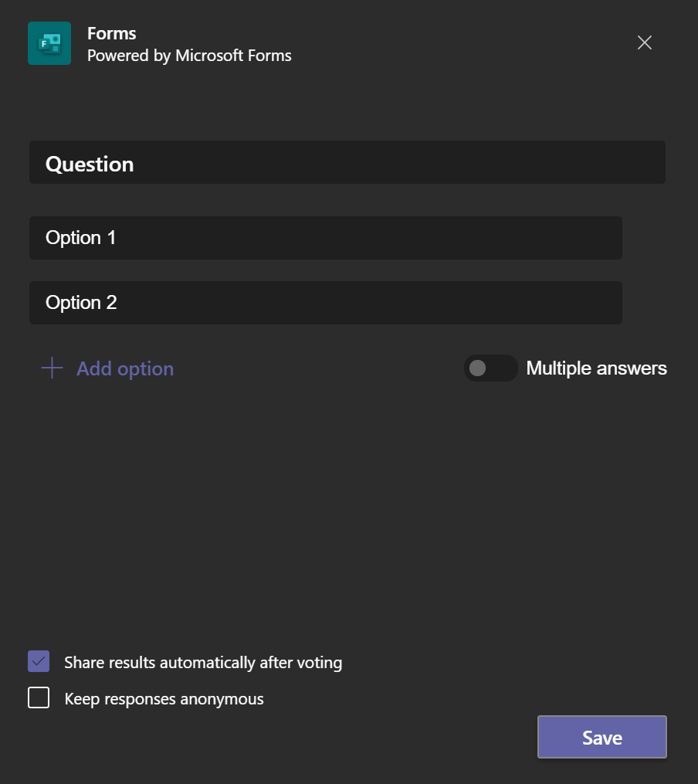Focus the Question text field
This screenshot has height=784, width=698.
(x=347, y=163)
